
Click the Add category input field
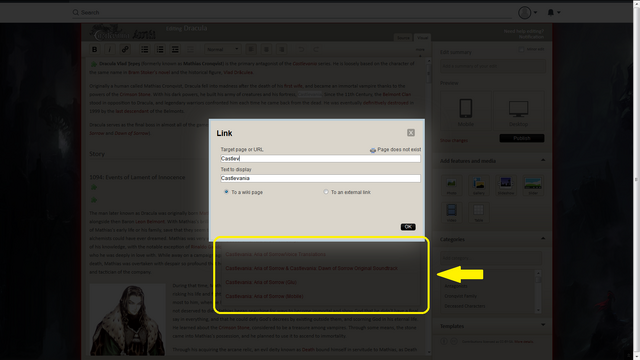point(490,258)
